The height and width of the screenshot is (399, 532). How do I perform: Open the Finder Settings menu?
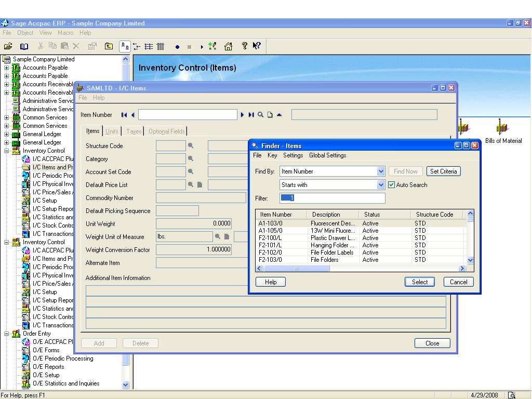293,155
